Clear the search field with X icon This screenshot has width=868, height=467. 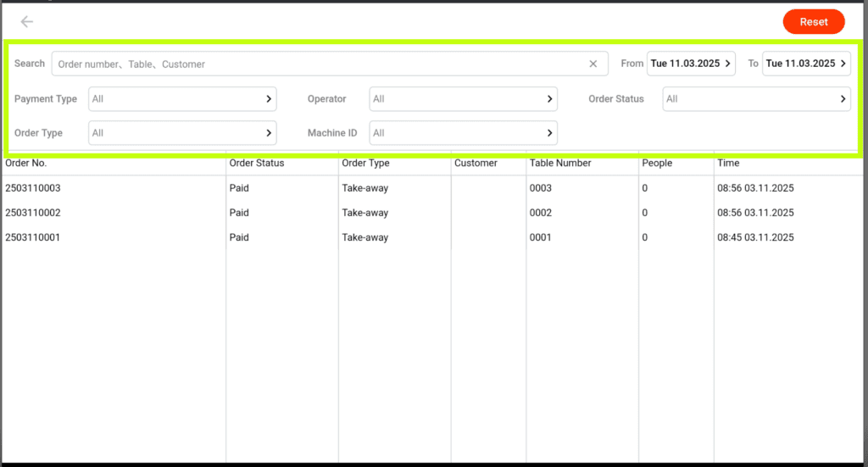click(593, 64)
